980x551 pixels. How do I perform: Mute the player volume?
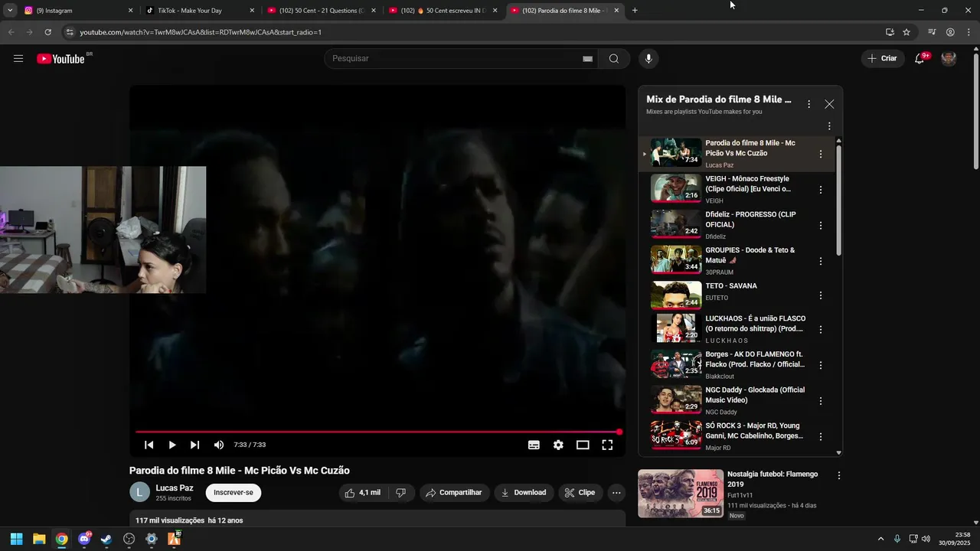pyautogui.click(x=219, y=445)
